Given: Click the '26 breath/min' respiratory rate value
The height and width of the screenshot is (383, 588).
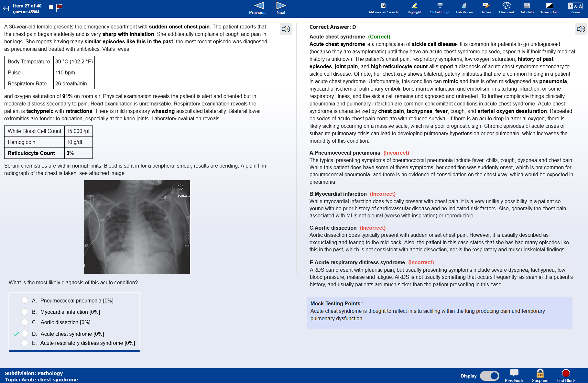Looking at the screenshot, I should point(74,83).
